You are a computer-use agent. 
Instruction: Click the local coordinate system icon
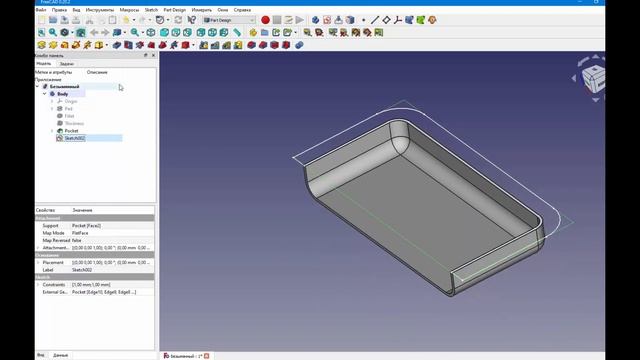(x=398, y=20)
